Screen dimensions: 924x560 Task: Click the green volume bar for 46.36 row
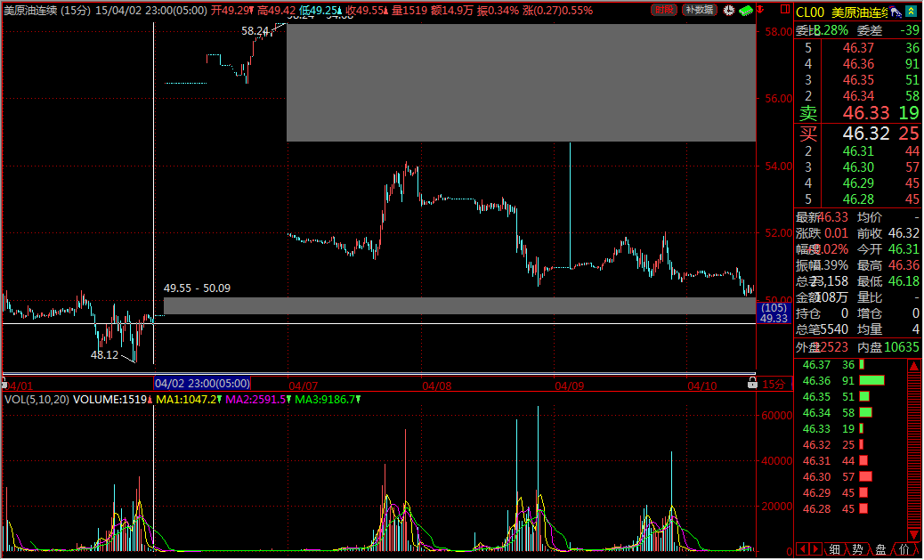pyautogui.click(x=872, y=381)
